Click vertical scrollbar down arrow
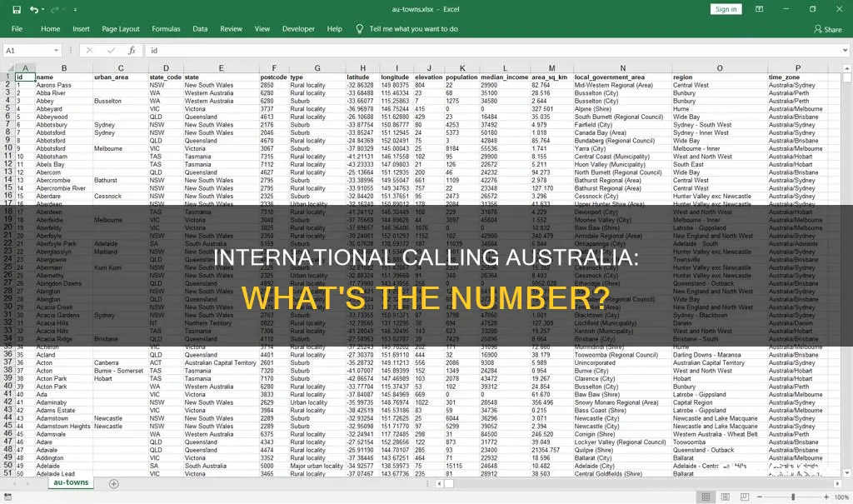The image size is (853, 504). pyautogui.click(x=847, y=473)
